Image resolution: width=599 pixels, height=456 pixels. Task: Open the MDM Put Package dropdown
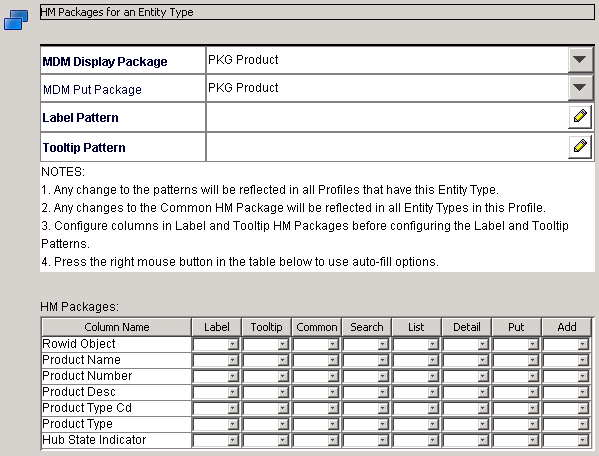tap(580, 88)
